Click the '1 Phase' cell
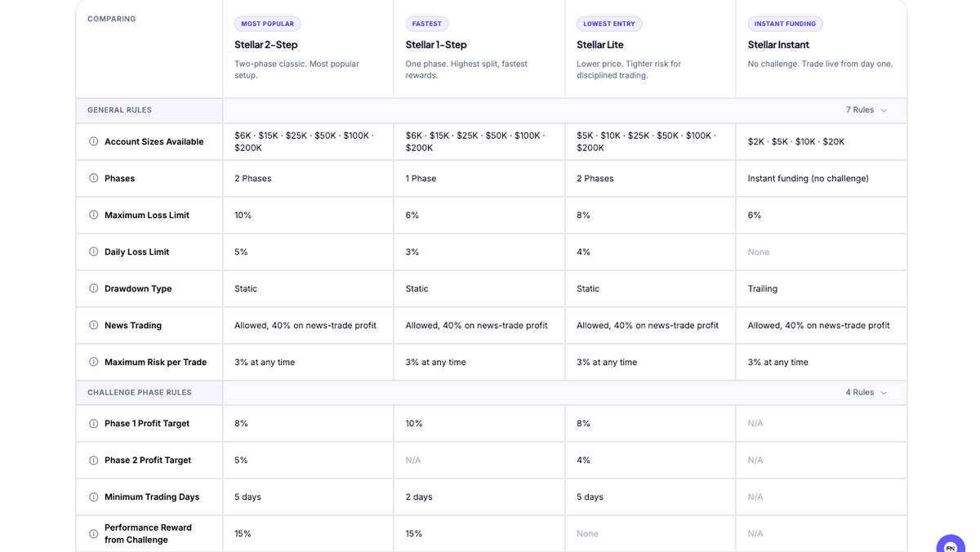980x552 pixels. coord(421,178)
